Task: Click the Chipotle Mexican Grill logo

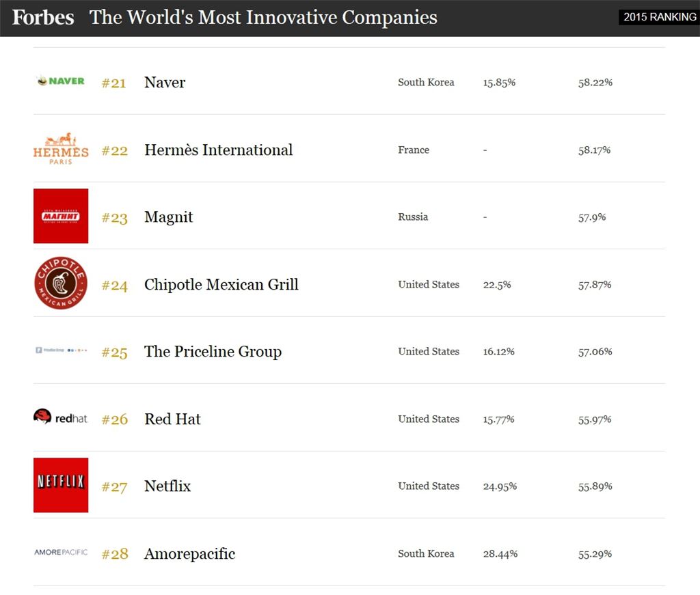Action: pyautogui.click(x=61, y=283)
